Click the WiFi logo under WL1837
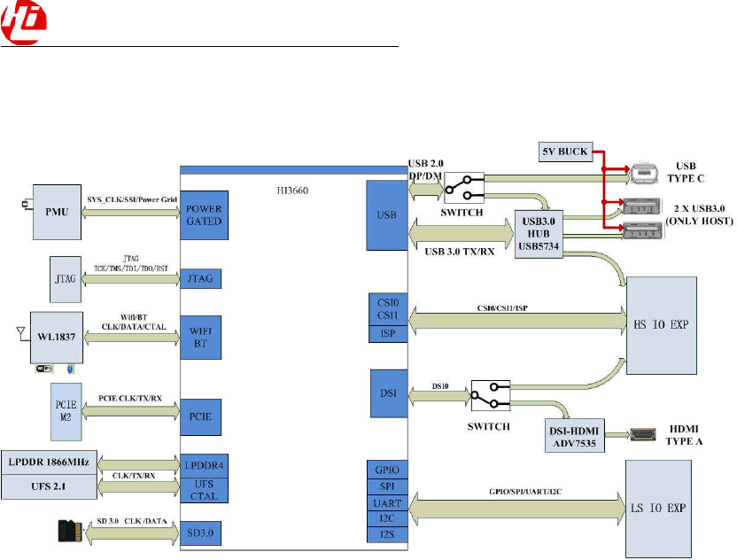 click(x=43, y=369)
